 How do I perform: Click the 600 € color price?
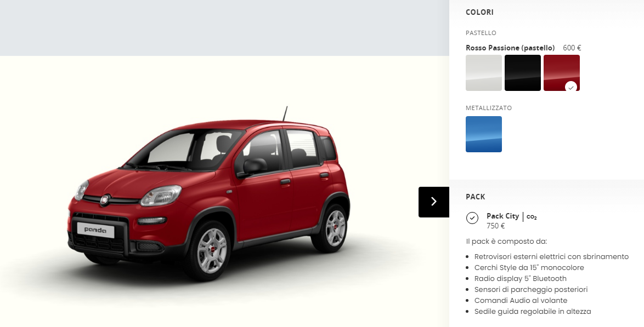click(572, 48)
